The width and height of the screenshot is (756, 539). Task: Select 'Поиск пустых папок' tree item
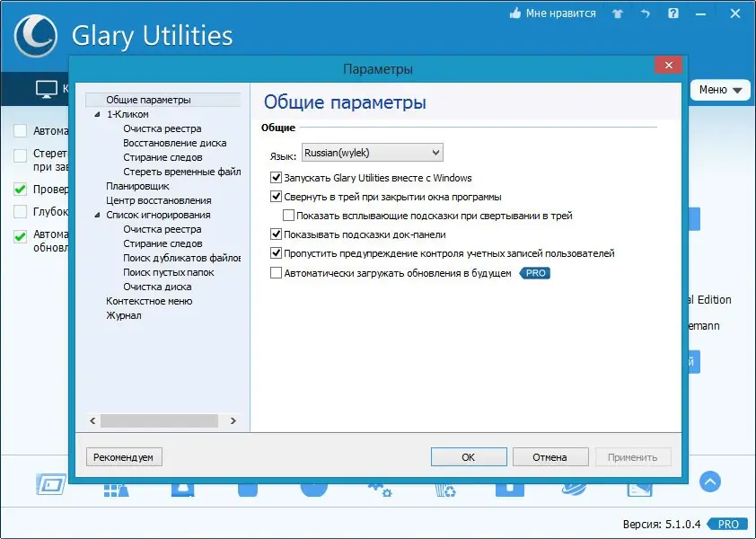(168, 272)
